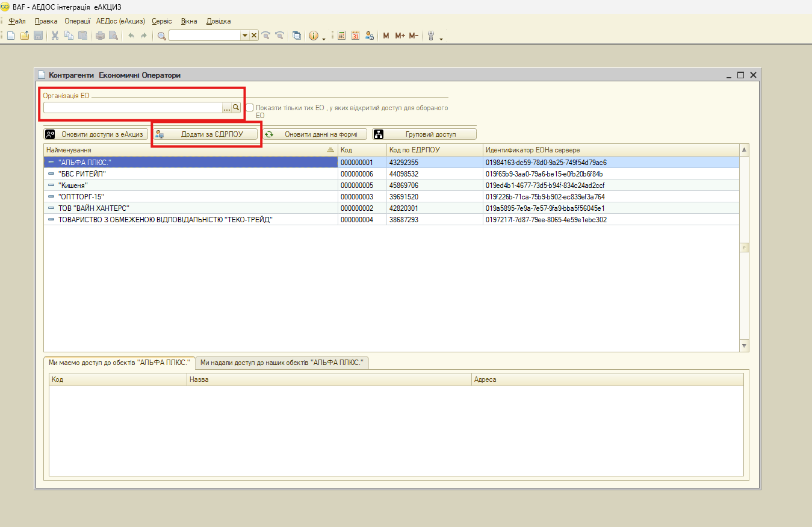This screenshot has height=527, width=812.
Task: Click into the Організація ЕО input field
Action: click(133, 108)
